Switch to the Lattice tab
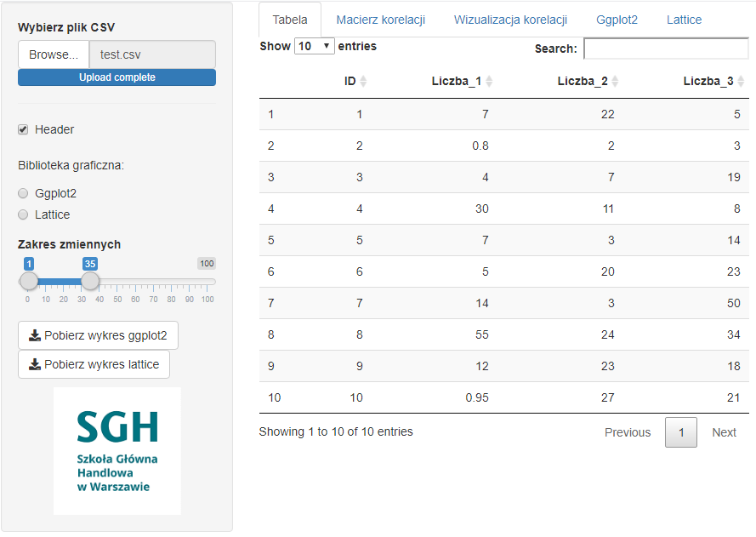The image size is (756, 537). pyautogui.click(x=684, y=20)
